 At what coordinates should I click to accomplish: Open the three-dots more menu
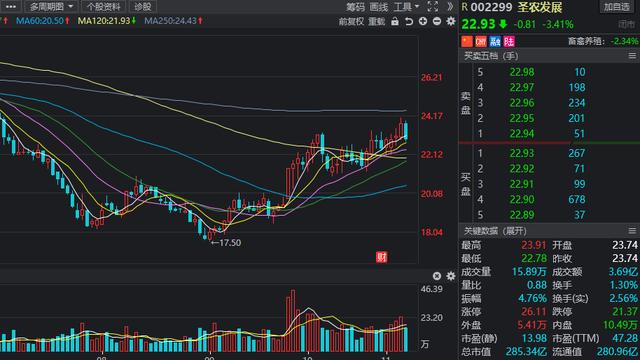[x=11, y=7]
